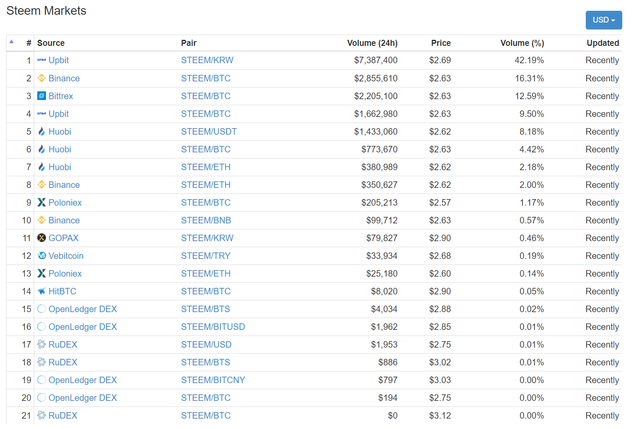The width and height of the screenshot is (640, 429).
Task: Sort by Price column header
Action: coord(441,43)
